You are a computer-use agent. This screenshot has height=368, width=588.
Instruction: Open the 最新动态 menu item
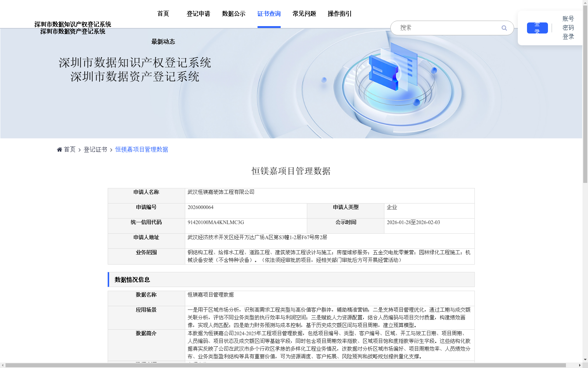163,42
